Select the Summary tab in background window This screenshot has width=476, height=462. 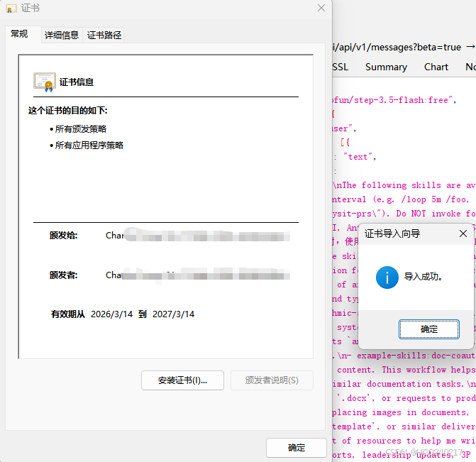coord(386,67)
